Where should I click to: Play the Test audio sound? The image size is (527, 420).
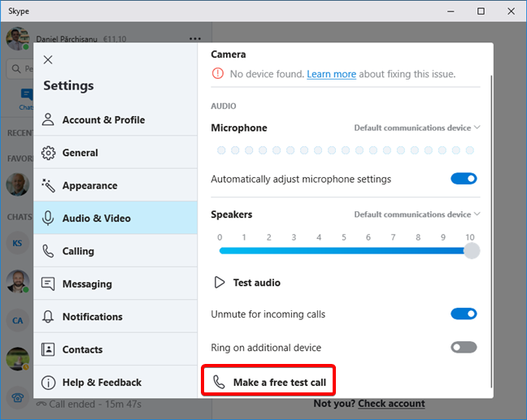click(247, 283)
